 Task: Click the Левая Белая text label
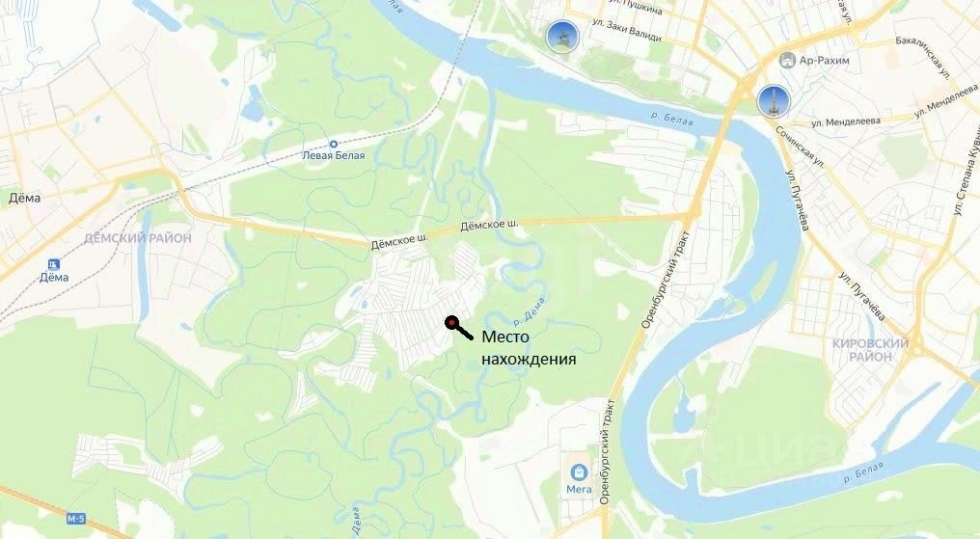coord(334,155)
